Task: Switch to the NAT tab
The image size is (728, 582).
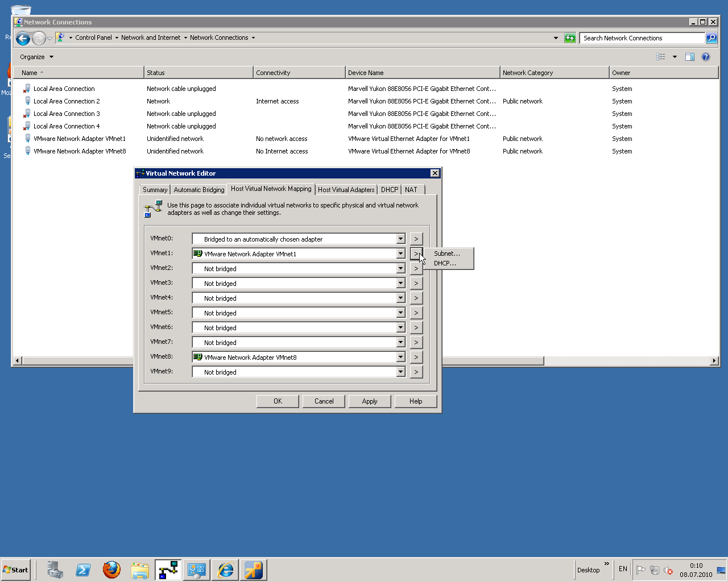Action: tap(411, 190)
